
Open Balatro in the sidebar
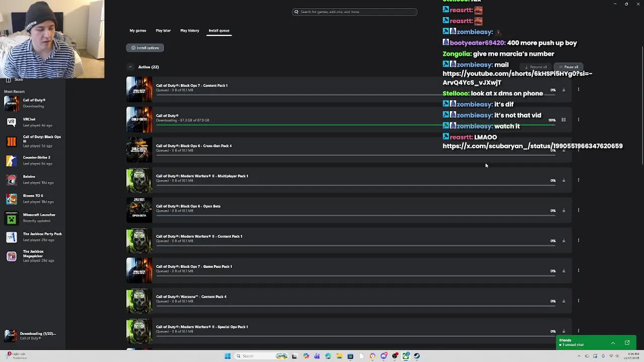[33, 179]
